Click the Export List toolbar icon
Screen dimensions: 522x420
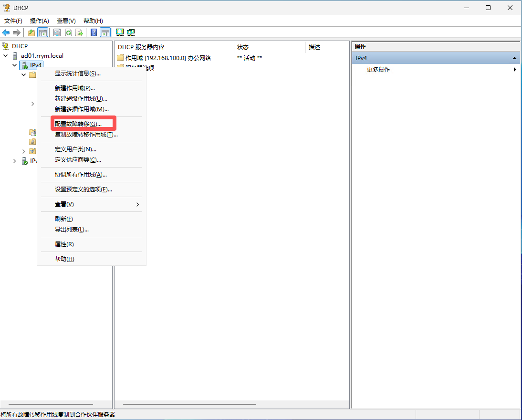[x=79, y=32]
